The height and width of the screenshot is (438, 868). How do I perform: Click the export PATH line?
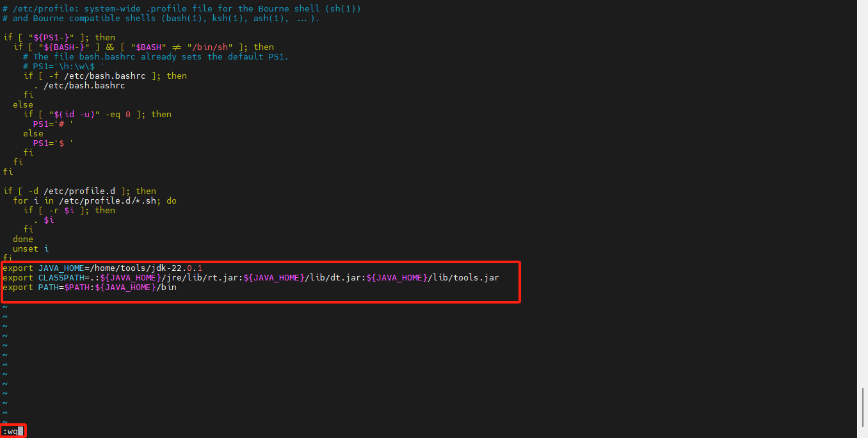(x=90, y=287)
